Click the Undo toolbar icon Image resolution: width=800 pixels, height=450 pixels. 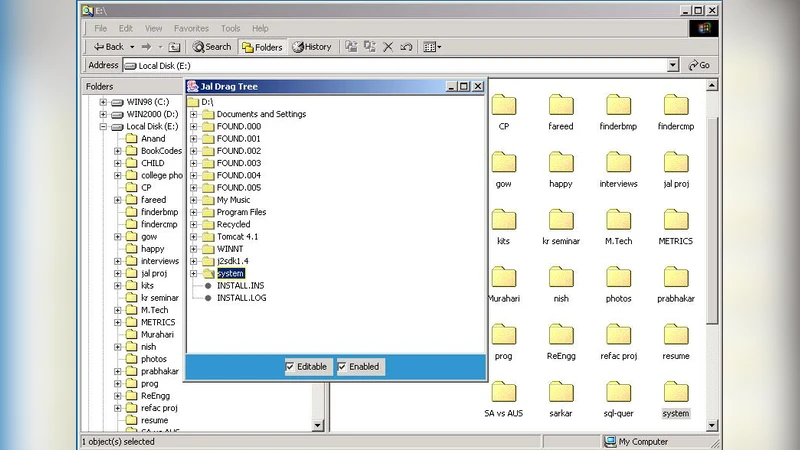pyautogui.click(x=406, y=47)
